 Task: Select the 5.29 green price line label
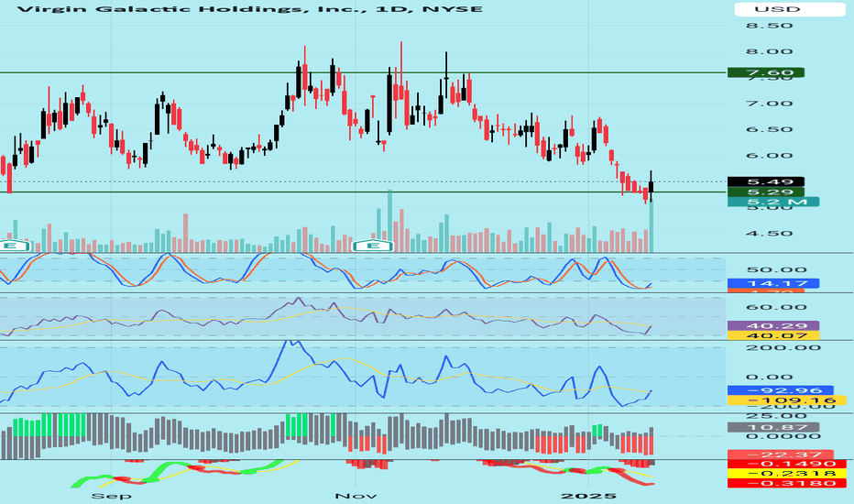[x=766, y=192]
